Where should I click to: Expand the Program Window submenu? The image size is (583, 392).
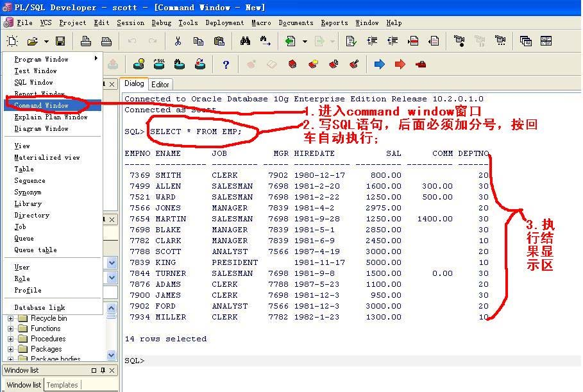click(53, 59)
